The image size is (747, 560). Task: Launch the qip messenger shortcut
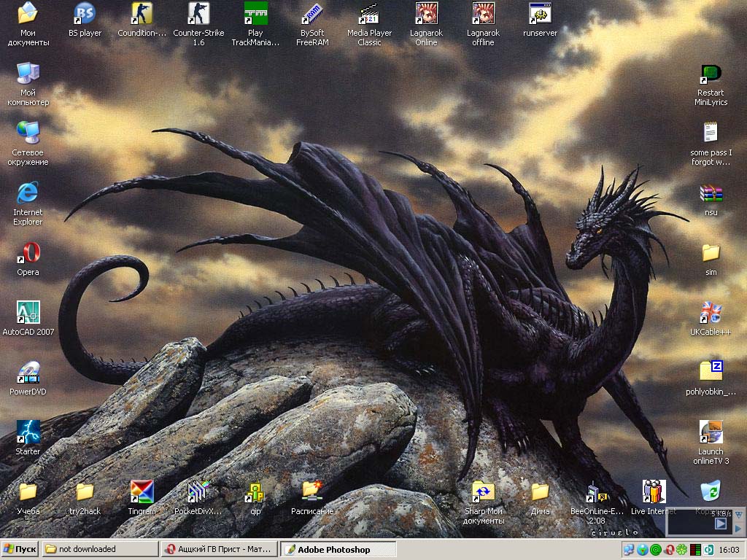coord(255,498)
